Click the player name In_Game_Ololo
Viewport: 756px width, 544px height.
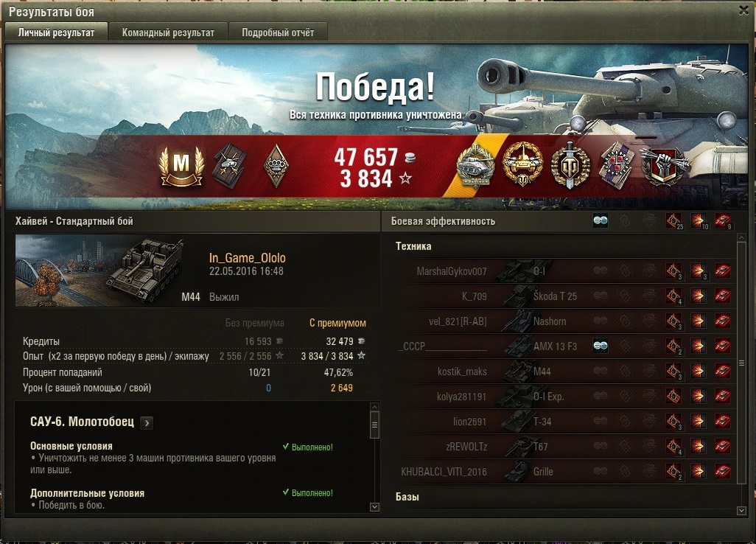248,258
